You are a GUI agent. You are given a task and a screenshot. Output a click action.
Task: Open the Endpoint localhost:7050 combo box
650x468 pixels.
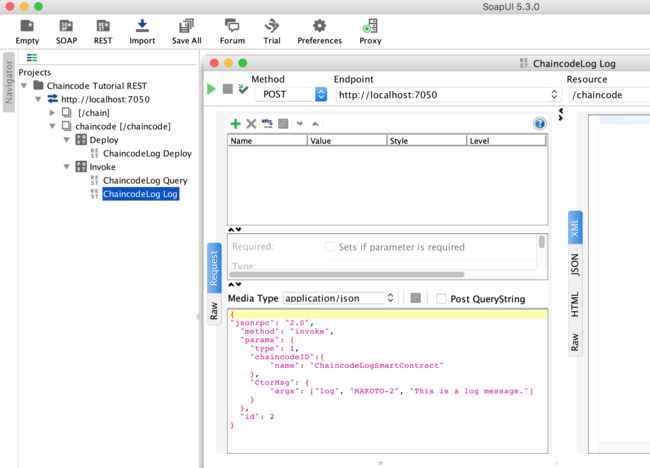coord(449,95)
